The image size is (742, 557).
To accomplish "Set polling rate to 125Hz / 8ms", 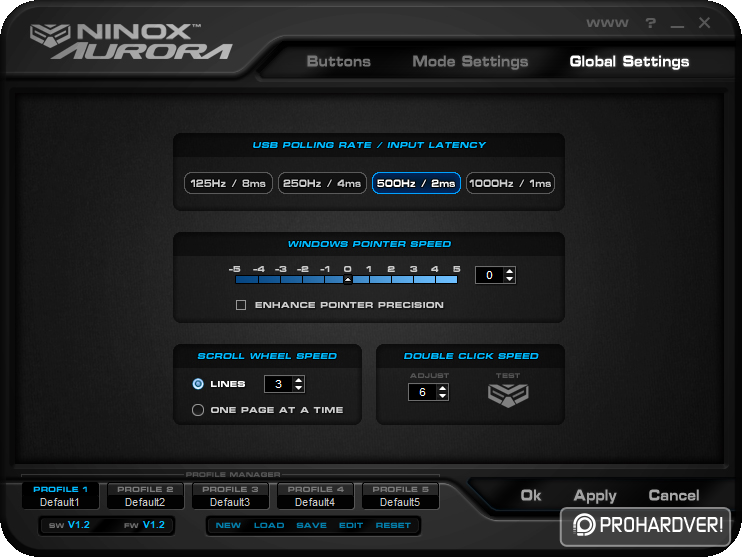I will [x=228, y=183].
